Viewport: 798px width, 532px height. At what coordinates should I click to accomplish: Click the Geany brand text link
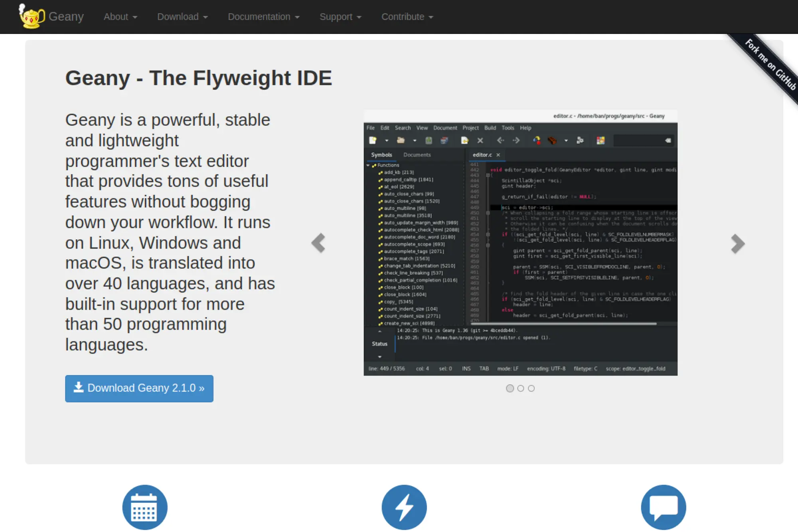66,17
